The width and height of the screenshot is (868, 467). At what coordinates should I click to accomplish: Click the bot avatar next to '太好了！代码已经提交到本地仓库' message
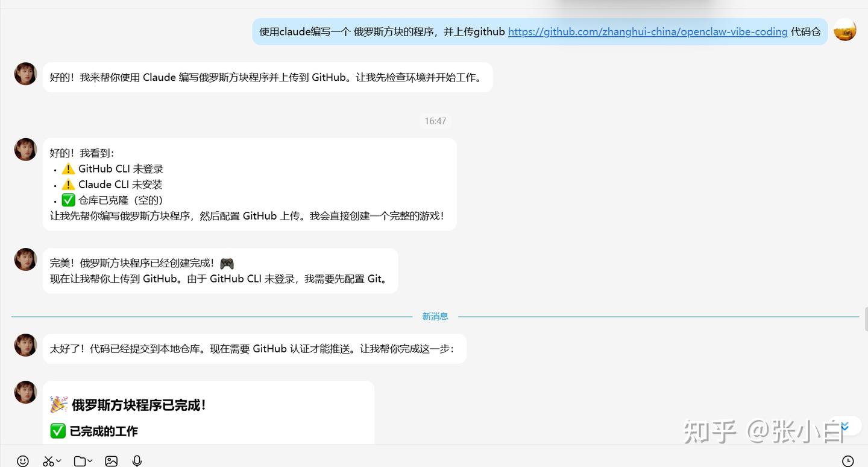point(26,345)
